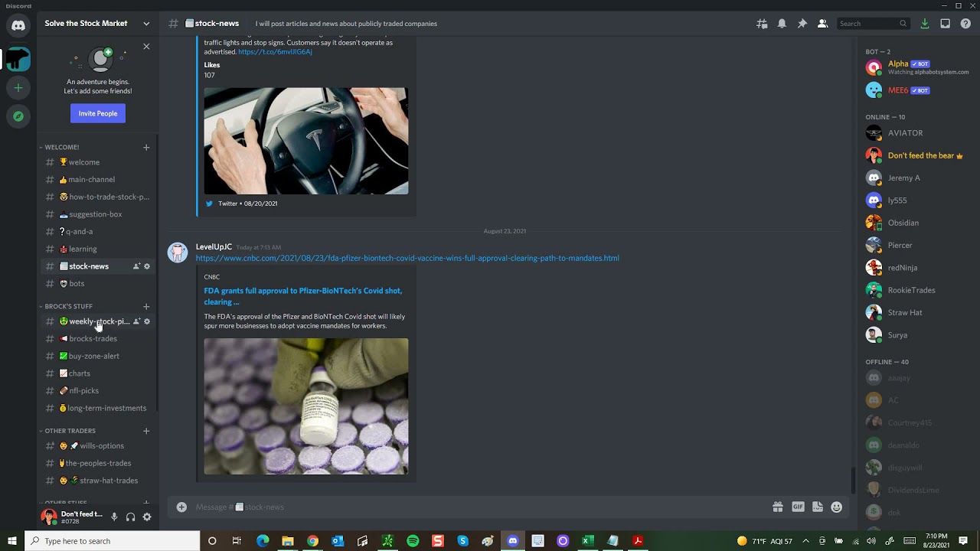Collapse the WELCOME! category

coord(61,147)
